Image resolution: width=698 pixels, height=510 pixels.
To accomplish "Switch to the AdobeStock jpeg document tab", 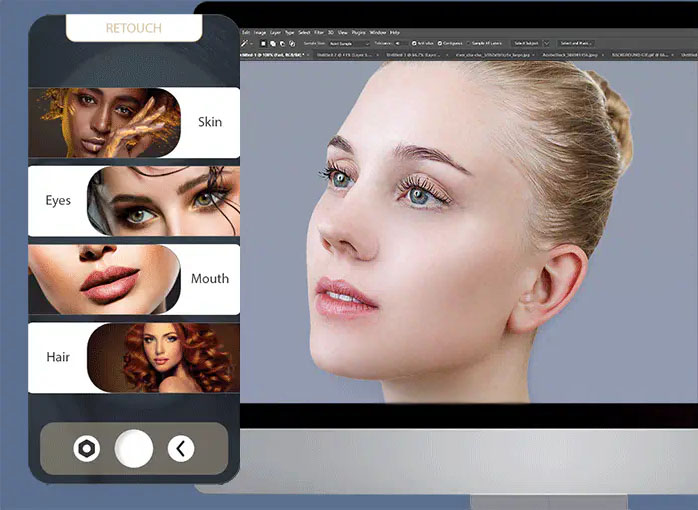I will (x=570, y=55).
